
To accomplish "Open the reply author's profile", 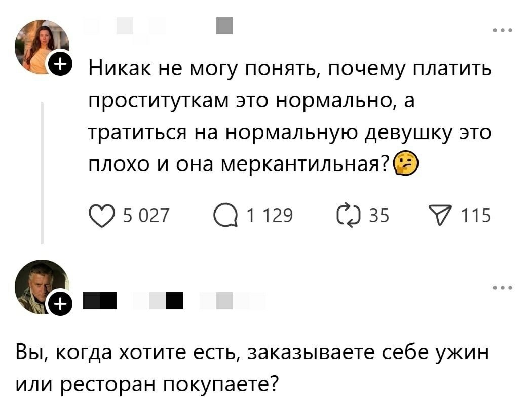I will tap(43, 286).
